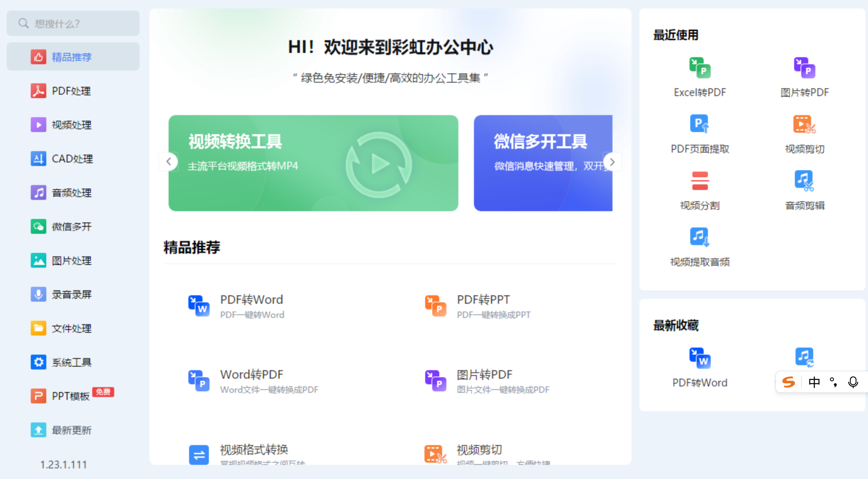This screenshot has width=868, height=479.
Task: Open the 视频格式转换 tool icon
Action: pos(199,454)
